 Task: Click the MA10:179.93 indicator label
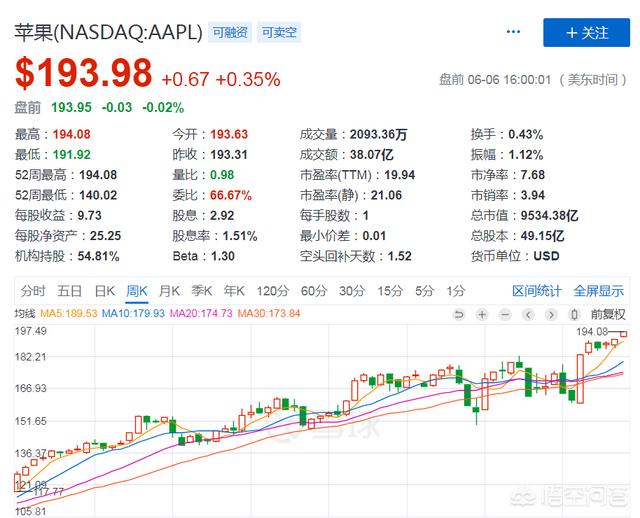click(x=133, y=313)
